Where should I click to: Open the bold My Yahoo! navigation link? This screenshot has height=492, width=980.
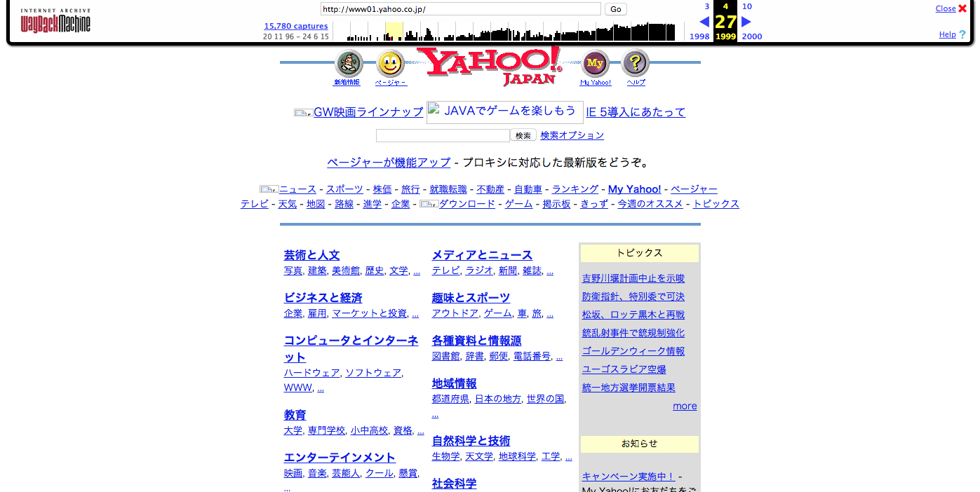point(634,189)
